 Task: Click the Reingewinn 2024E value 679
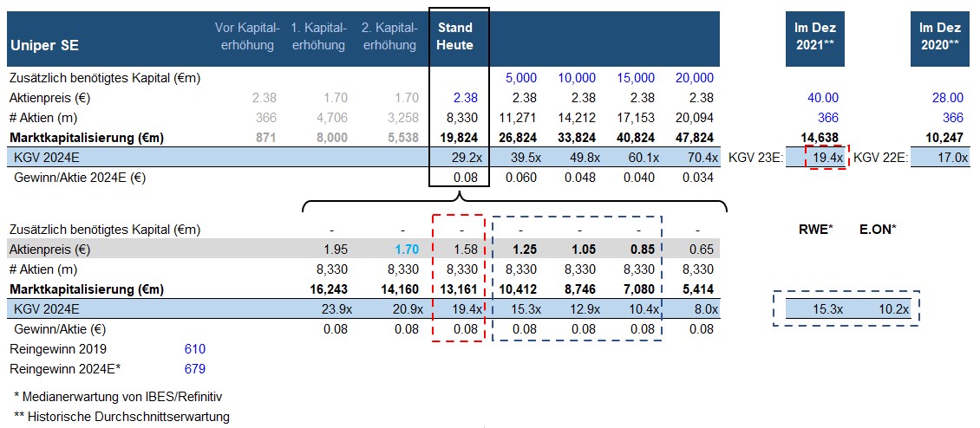[195, 369]
